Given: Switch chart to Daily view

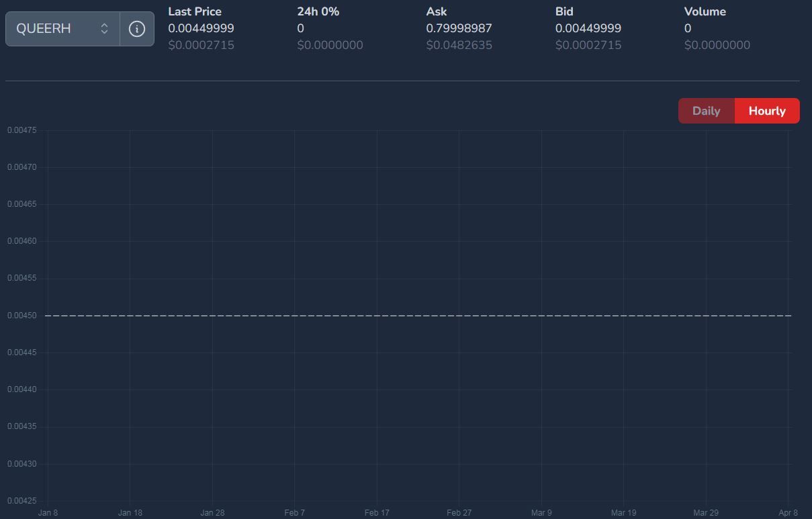Looking at the screenshot, I should click(707, 111).
